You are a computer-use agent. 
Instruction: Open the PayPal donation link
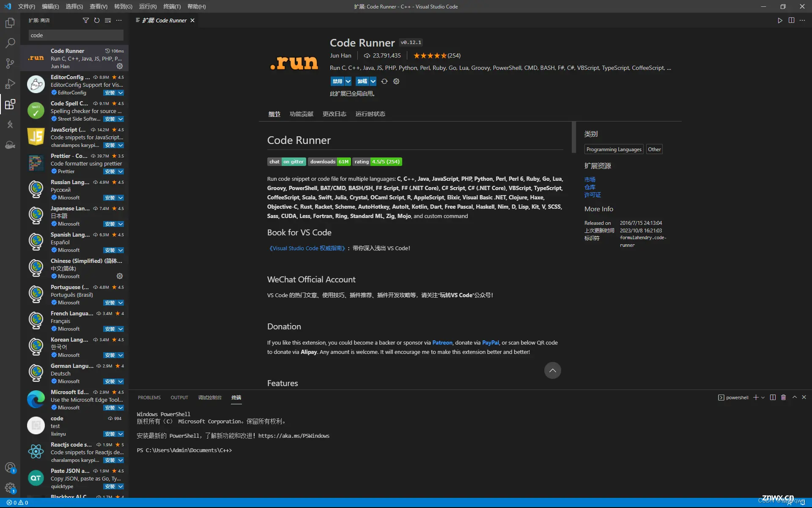coord(491,342)
